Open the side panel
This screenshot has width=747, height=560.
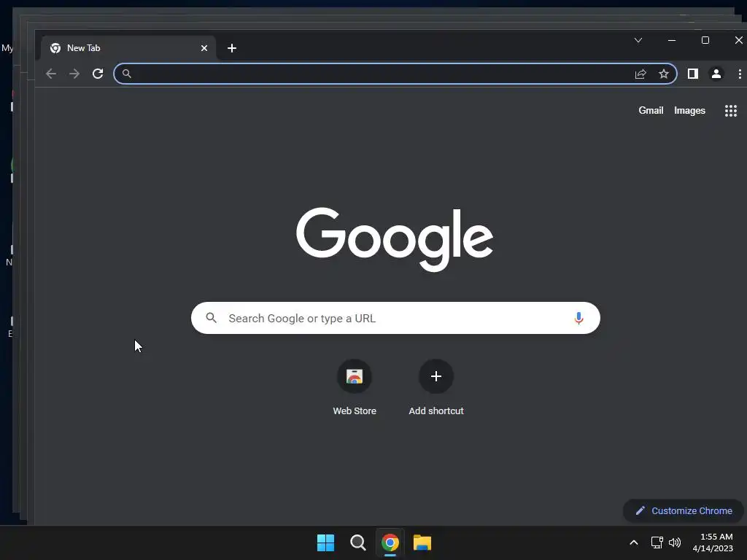click(x=693, y=74)
